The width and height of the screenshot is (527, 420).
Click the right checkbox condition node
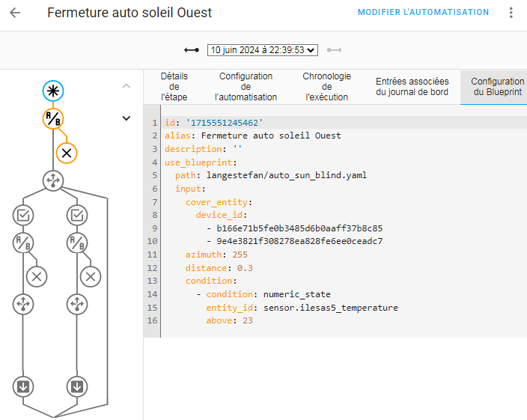(77, 215)
